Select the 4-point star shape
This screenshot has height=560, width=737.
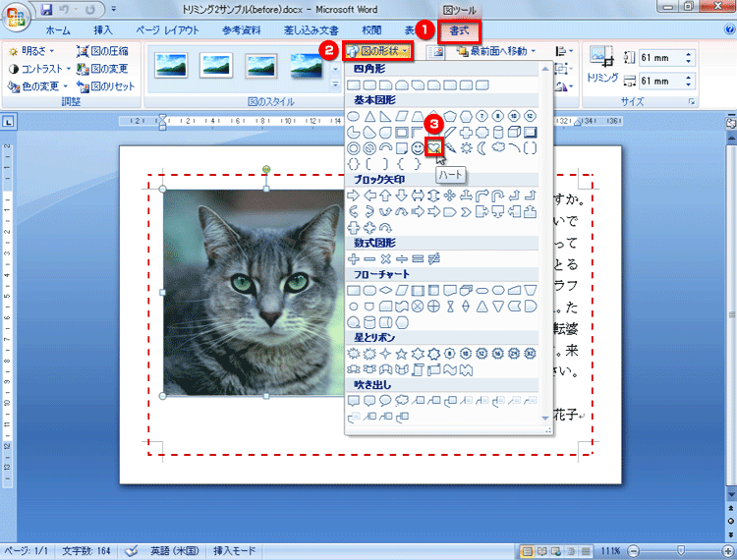[386, 354]
